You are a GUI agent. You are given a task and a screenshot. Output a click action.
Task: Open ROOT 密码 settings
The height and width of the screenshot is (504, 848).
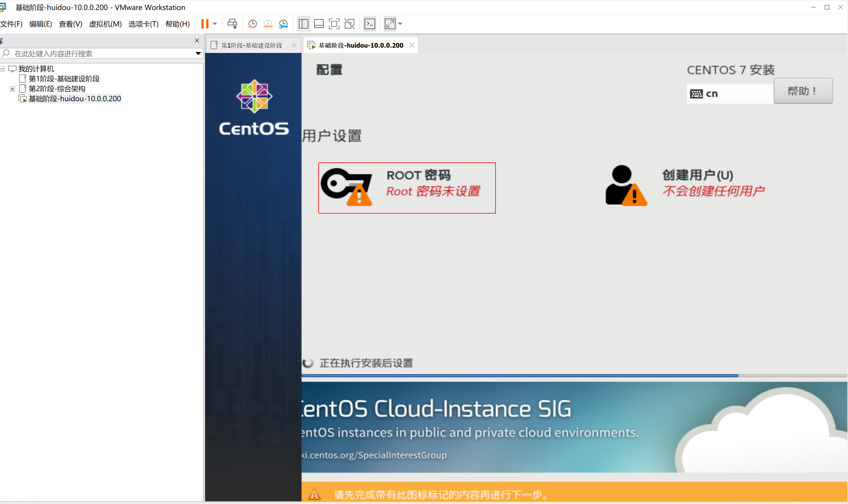tap(407, 188)
